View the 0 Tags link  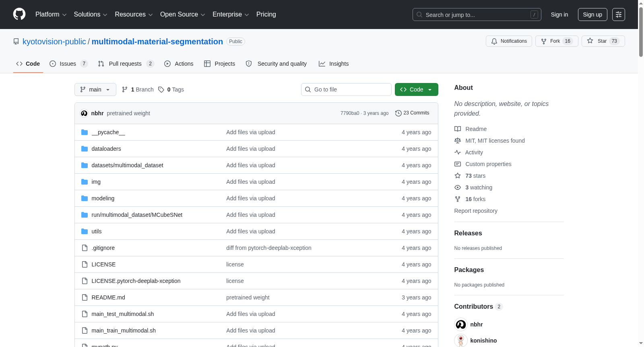pyautogui.click(x=171, y=89)
